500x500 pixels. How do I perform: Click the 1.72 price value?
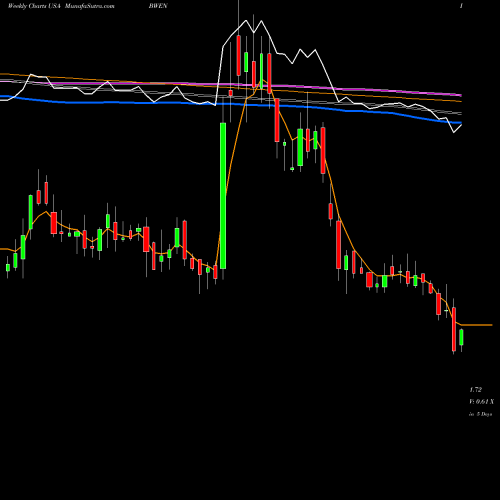tap(476, 389)
